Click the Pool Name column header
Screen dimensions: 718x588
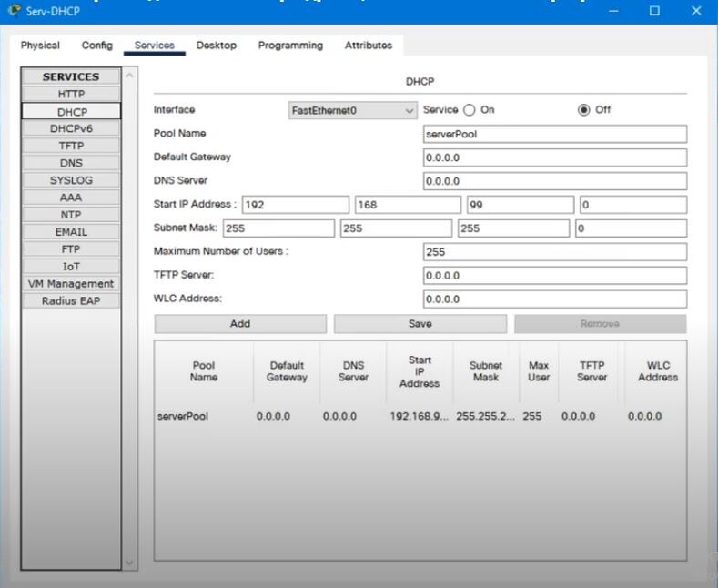click(x=204, y=371)
